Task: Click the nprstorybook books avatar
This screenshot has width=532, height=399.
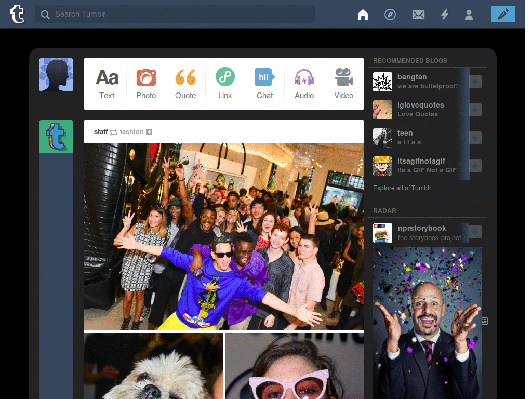Action: click(x=382, y=233)
